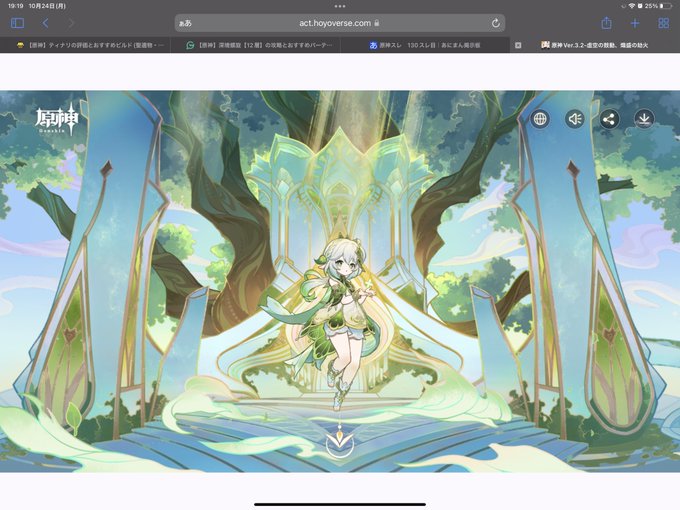This screenshot has height=510, width=680.
Task: Tap the scroll-down indicator emblem
Action: (x=340, y=441)
